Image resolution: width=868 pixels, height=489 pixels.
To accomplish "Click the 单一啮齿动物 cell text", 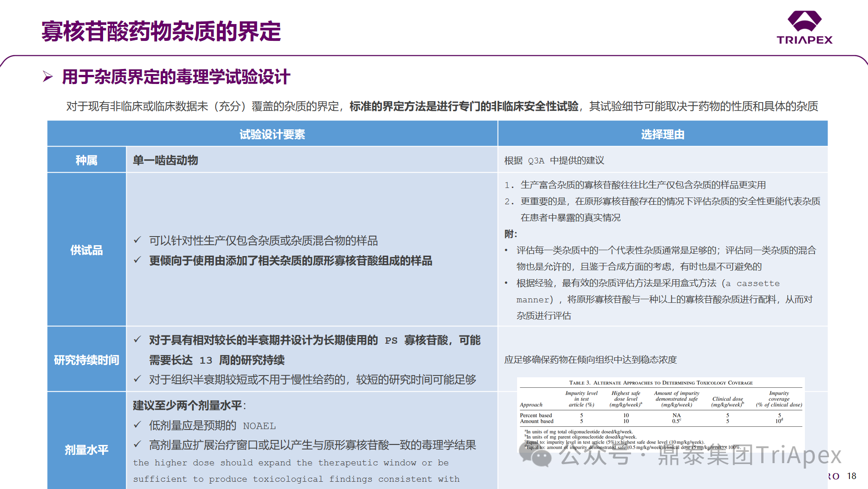I will coord(165,160).
